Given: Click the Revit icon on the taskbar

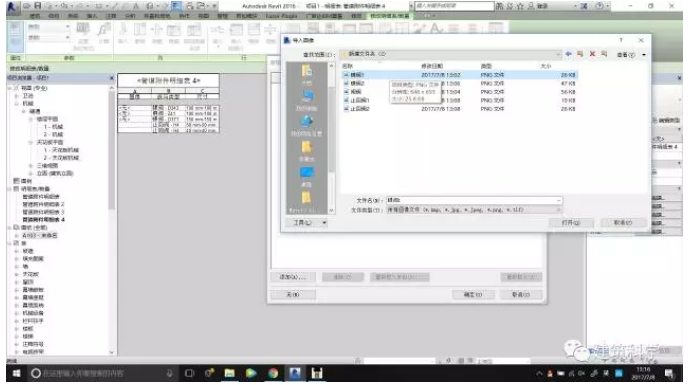Looking at the screenshot, I should pos(295,373).
